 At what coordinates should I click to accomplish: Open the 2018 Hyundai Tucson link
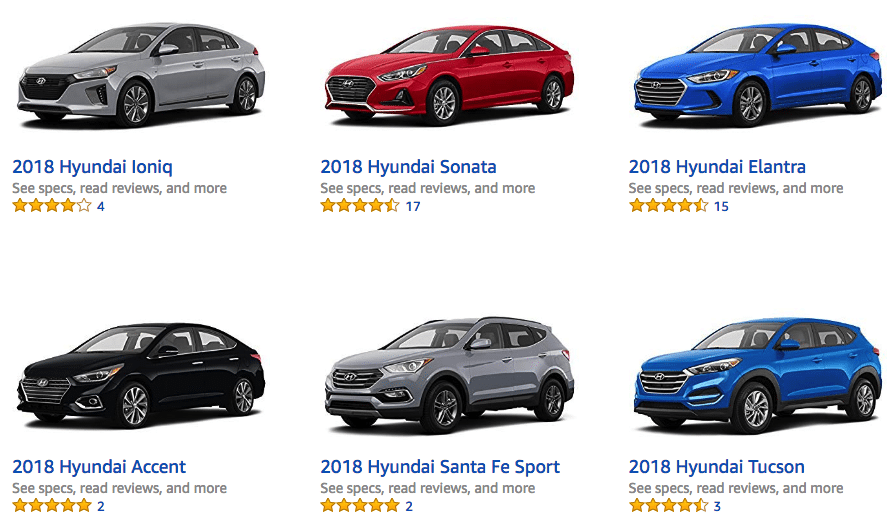pos(717,467)
